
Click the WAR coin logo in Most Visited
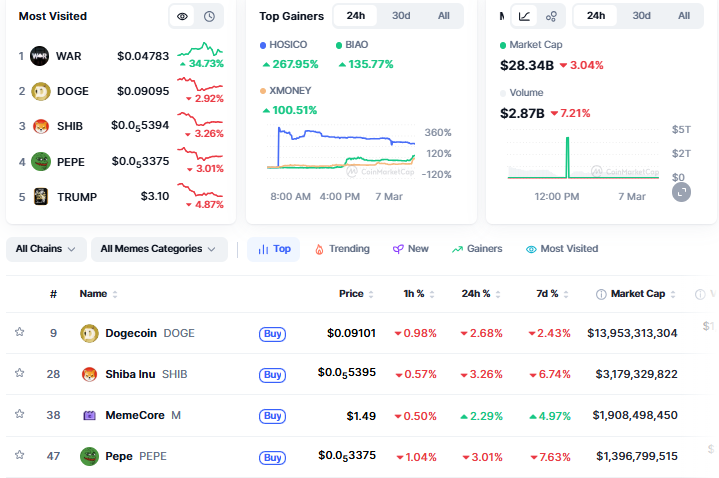(x=40, y=56)
